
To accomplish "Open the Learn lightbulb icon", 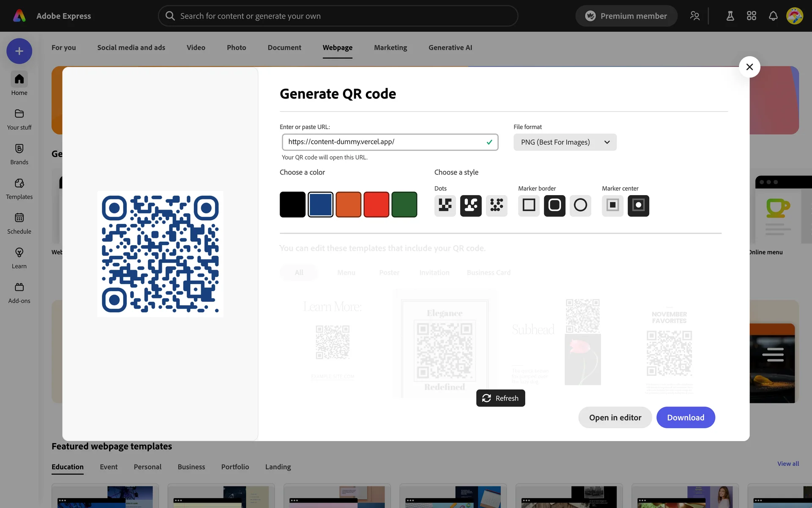I will tap(19, 253).
